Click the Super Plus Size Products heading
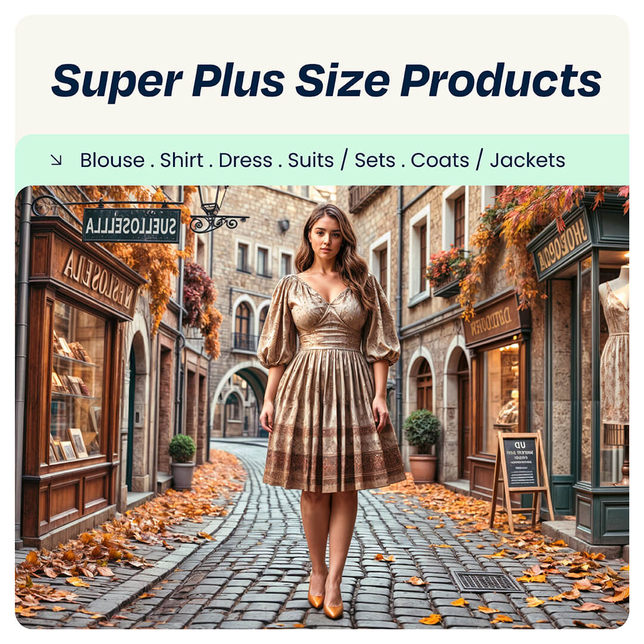Screen dimensions: 644x644 coord(327,80)
